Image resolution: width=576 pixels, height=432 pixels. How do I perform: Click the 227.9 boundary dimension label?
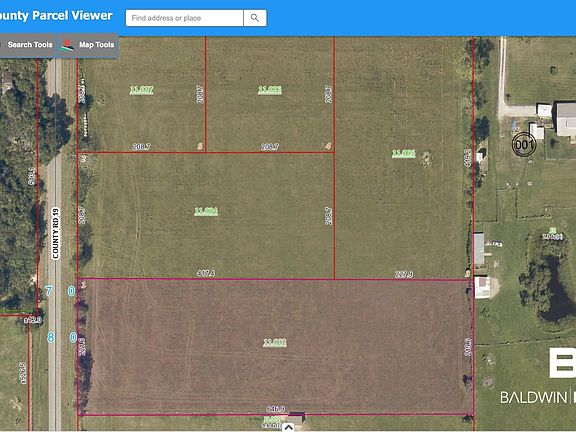(404, 274)
